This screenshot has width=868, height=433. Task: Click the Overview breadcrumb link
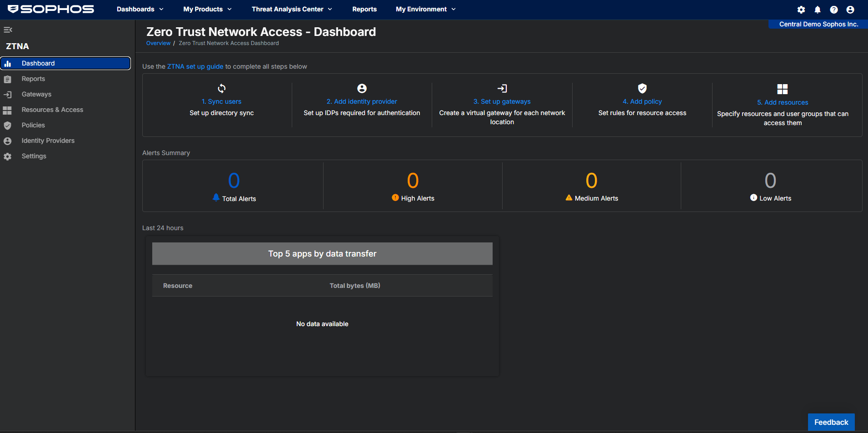[158, 43]
